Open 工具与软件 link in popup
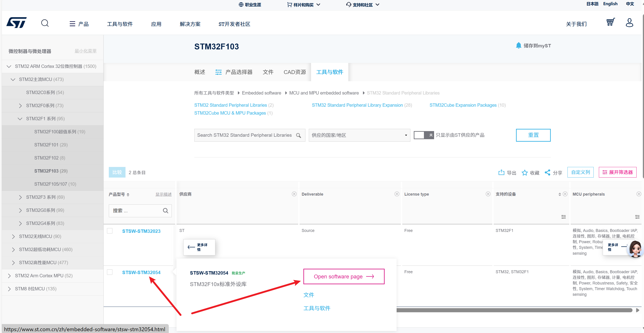This screenshot has width=644, height=333. coord(317,308)
